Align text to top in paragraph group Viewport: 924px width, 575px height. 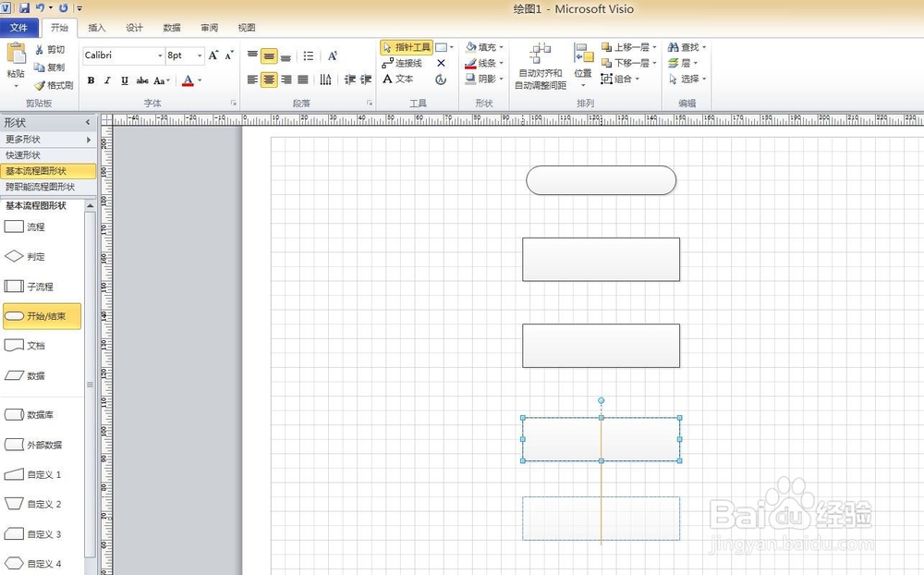(x=252, y=55)
